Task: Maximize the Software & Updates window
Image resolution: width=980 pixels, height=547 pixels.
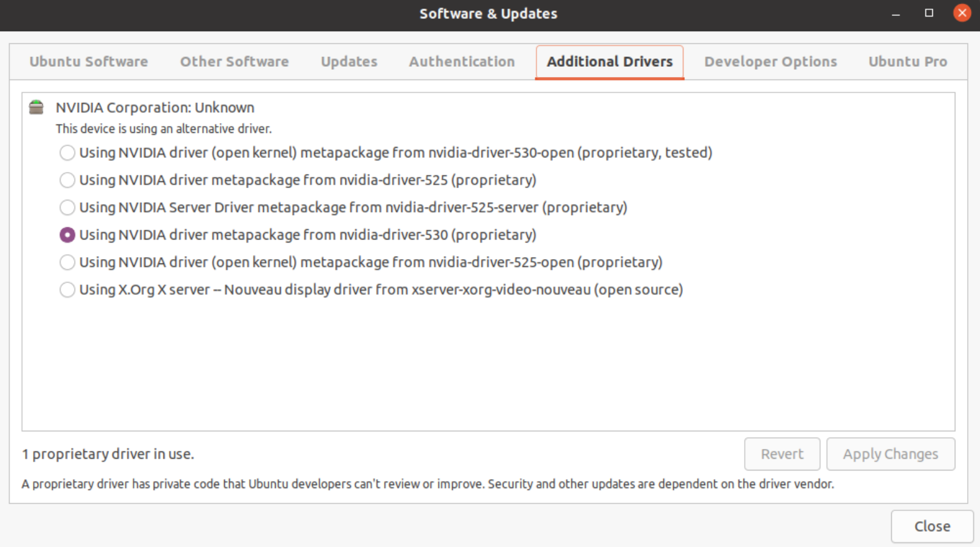Action: pos(929,13)
